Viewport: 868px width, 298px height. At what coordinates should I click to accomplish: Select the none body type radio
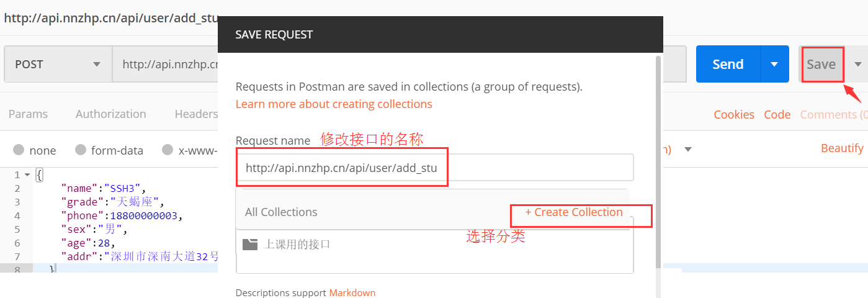click(19, 150)
